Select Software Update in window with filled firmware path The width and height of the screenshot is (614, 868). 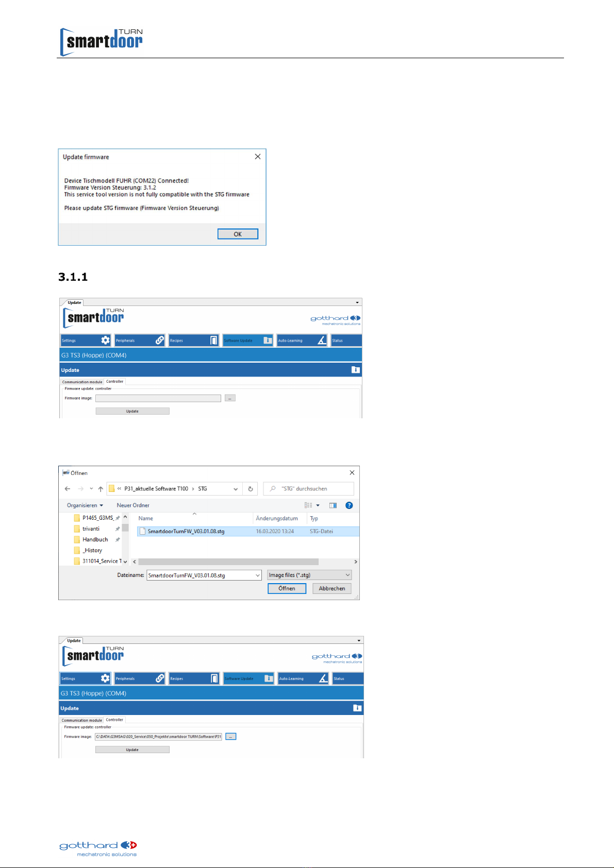[249, 678]
